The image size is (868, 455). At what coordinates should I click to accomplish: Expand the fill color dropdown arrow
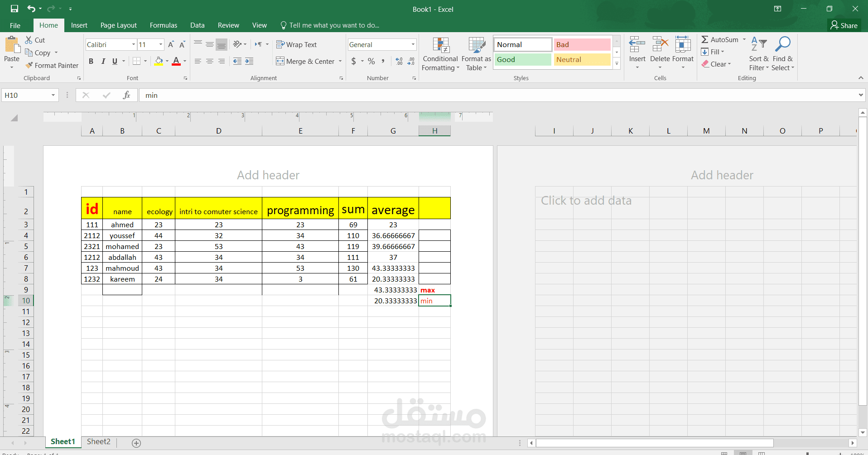tap(167, 61)
